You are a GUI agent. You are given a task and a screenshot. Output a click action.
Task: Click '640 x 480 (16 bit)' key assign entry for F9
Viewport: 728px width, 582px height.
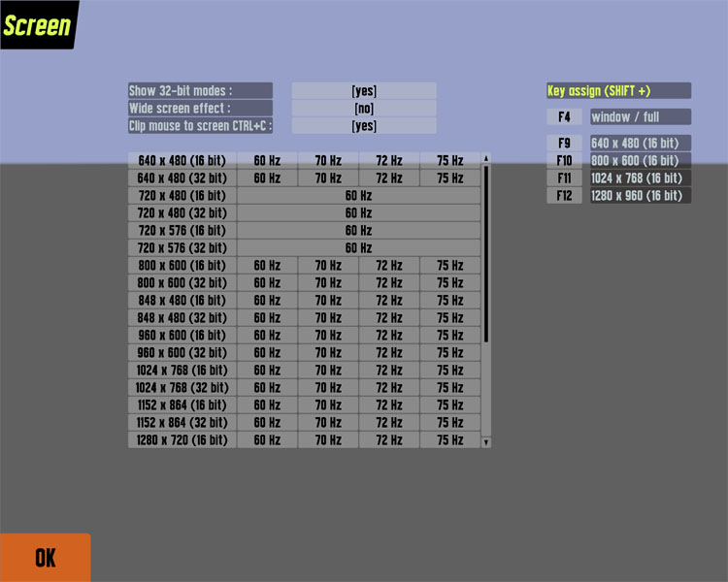[x=641, y=143]
